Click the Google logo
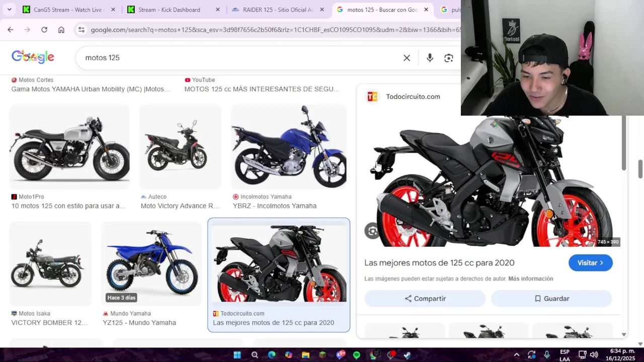Screen dimensions: 644x362 (33, 57)
